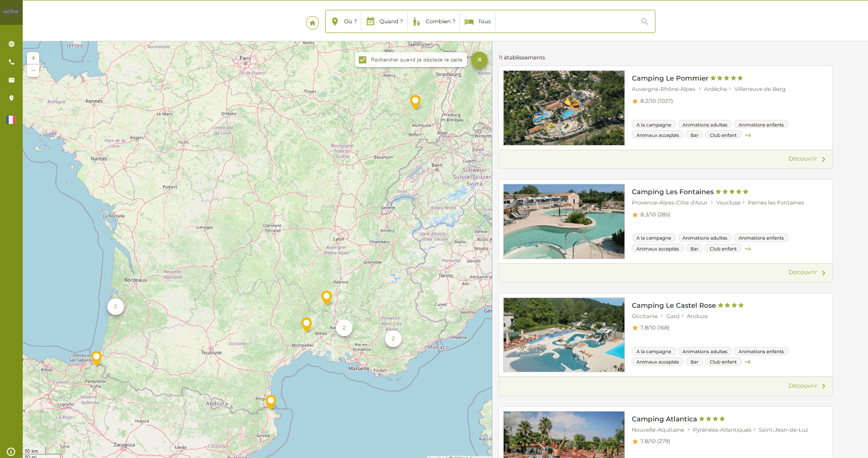Image resolution: width=868 pixels, height=458 pixels.
Task: Click 'A la campagne' tag on Le Pommier
Action: point(654,124)
